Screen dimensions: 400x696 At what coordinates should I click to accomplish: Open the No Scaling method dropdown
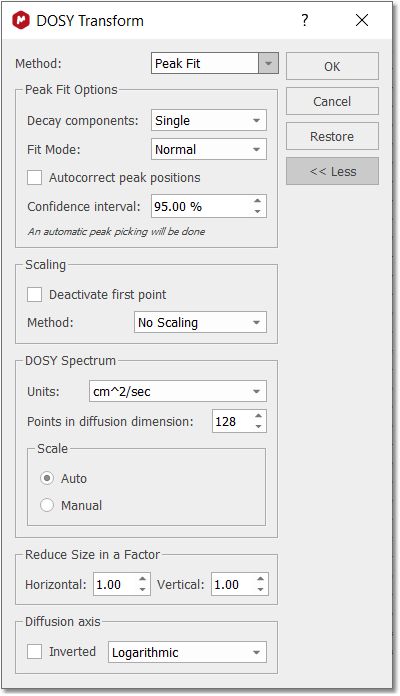coord(200,323)
